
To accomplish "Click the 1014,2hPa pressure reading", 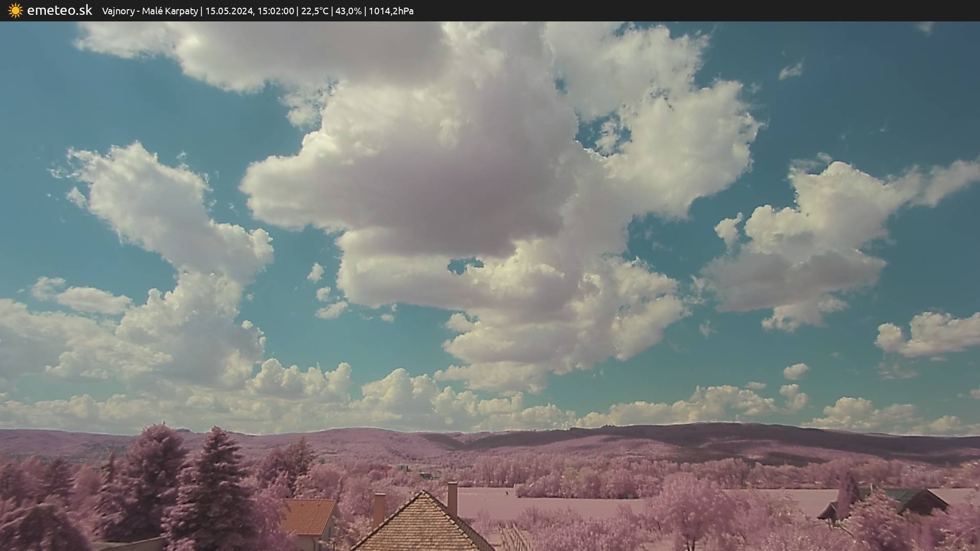I will (x=390, y=11).
